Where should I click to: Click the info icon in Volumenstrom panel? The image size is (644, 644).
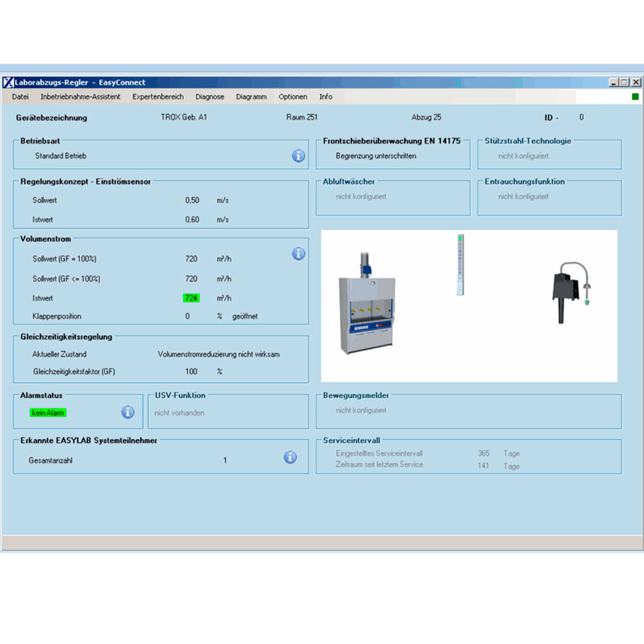[x=298, y=254]
